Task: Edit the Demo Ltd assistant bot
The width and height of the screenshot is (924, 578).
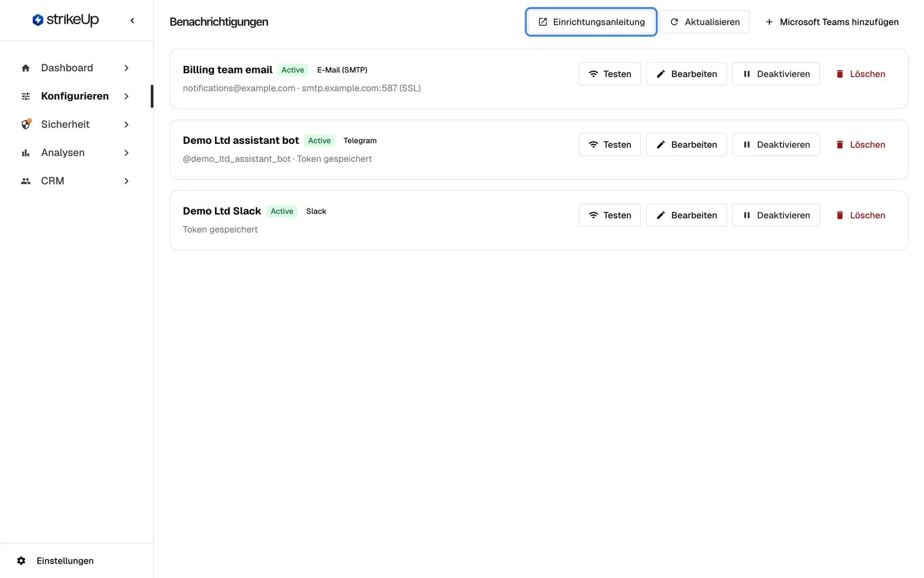Action: tap(686, 144)
